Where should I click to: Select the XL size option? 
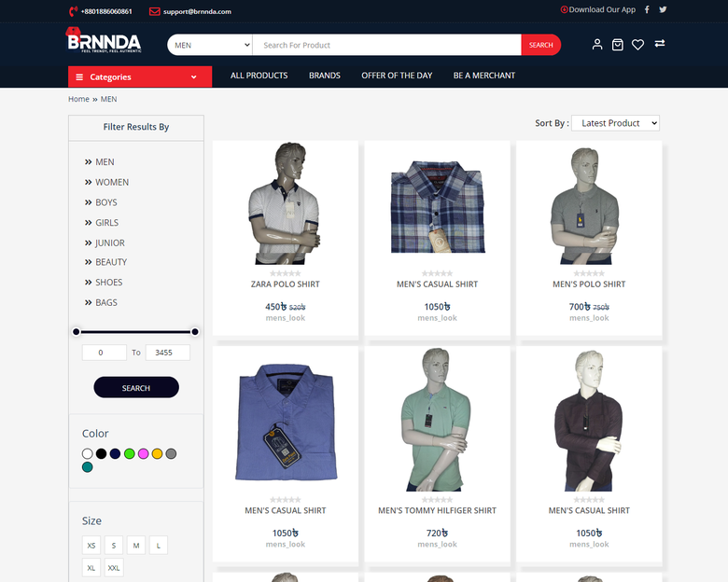(91, 568)
